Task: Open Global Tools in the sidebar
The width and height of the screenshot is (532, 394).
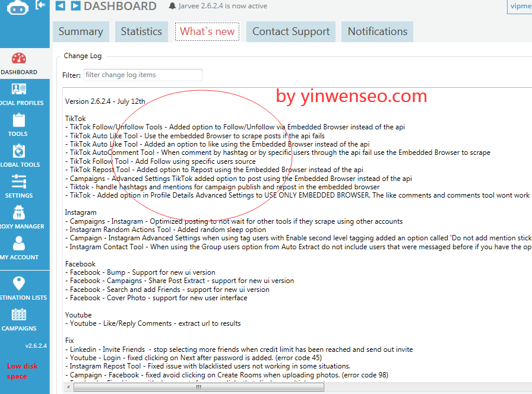Action: click(19, 156)
